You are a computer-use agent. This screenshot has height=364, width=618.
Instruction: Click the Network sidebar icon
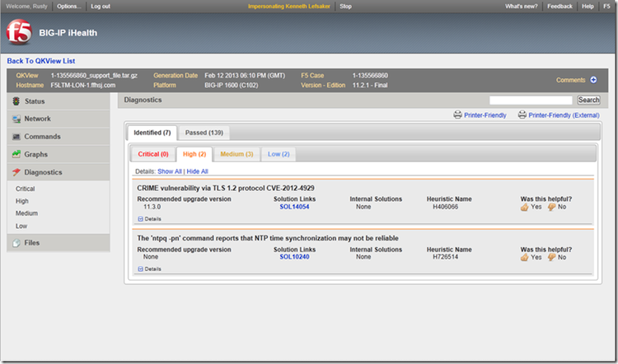pos(16,119)
